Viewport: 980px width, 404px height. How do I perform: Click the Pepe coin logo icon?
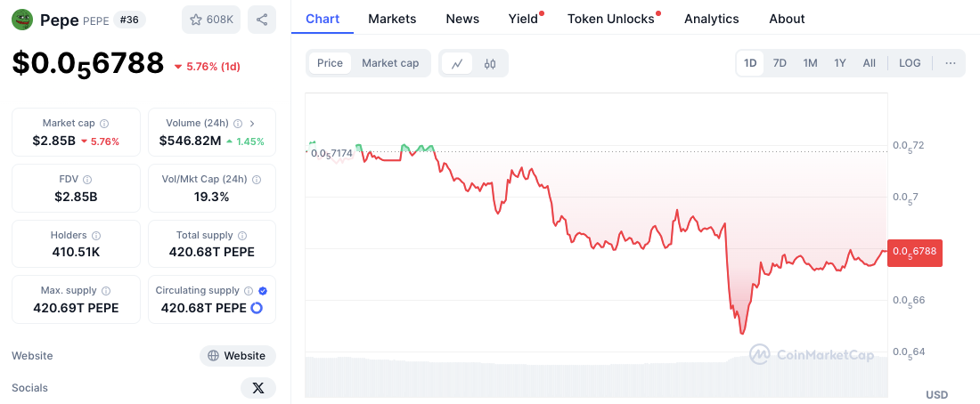22,20
